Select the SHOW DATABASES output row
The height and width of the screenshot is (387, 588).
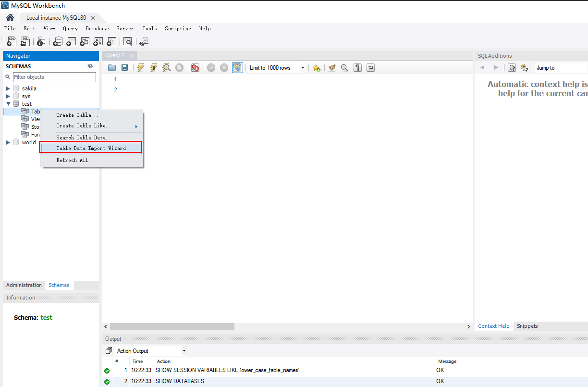click(x=345, y=381)
